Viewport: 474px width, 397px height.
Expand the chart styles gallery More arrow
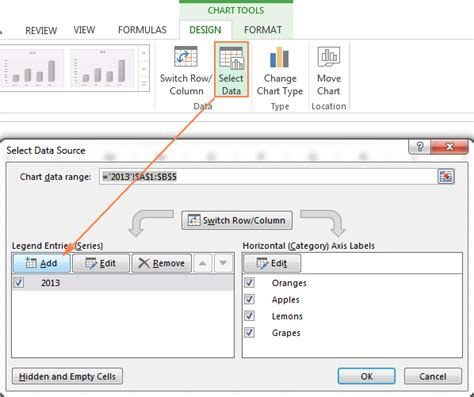tap(144, 83)
